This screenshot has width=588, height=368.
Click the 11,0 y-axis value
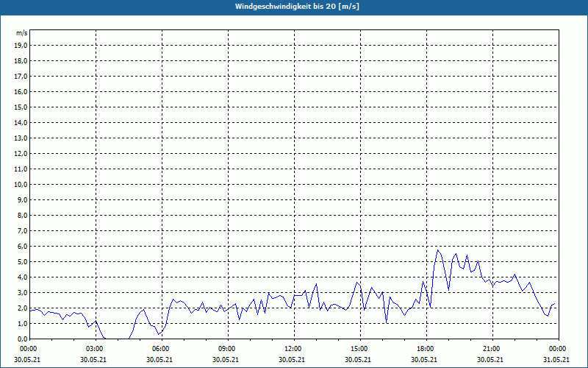[21, 169]
